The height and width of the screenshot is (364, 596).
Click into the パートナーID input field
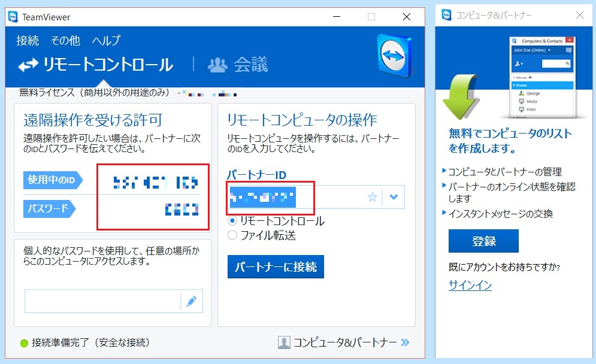[x=316, y=197]
